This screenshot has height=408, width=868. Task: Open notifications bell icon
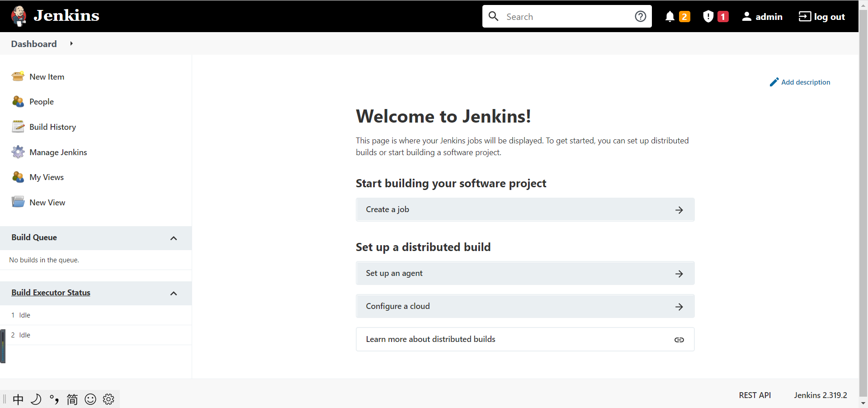click(670, 17)
